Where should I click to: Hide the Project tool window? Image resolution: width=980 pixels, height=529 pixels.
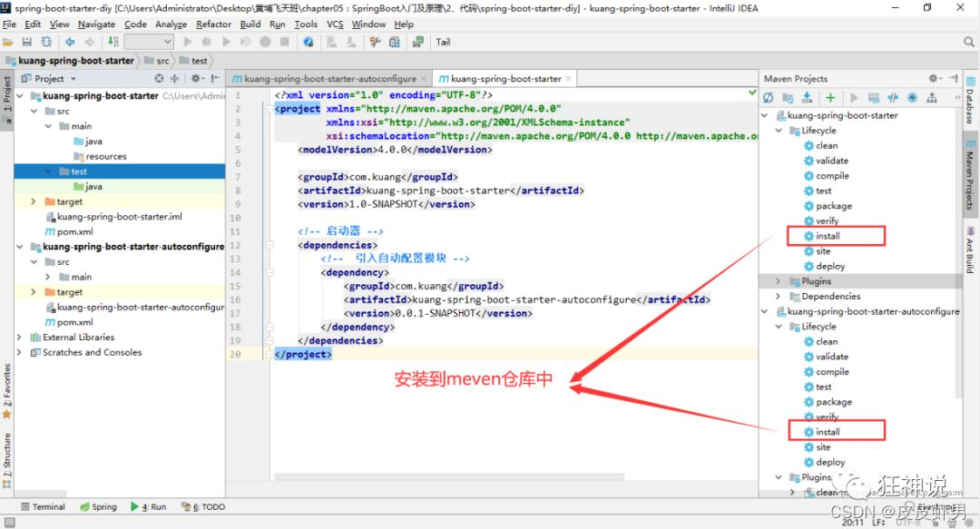pos(216,79)
